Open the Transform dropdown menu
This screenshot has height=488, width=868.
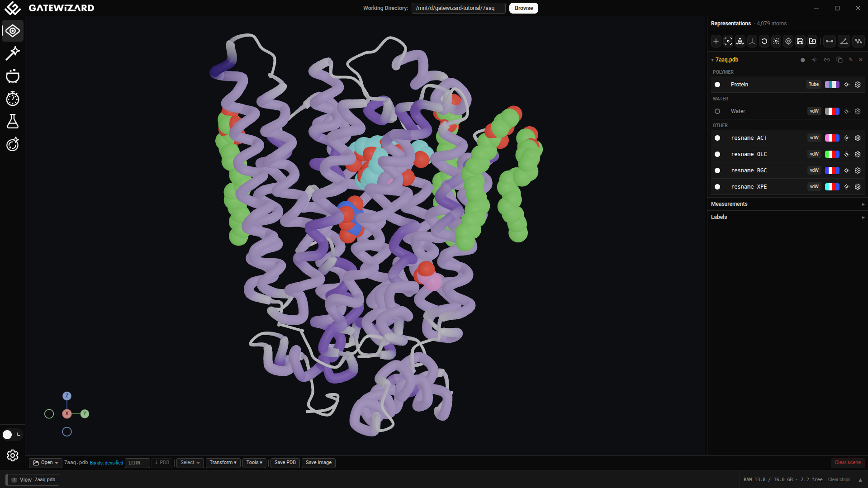click(x=223, y=463)
